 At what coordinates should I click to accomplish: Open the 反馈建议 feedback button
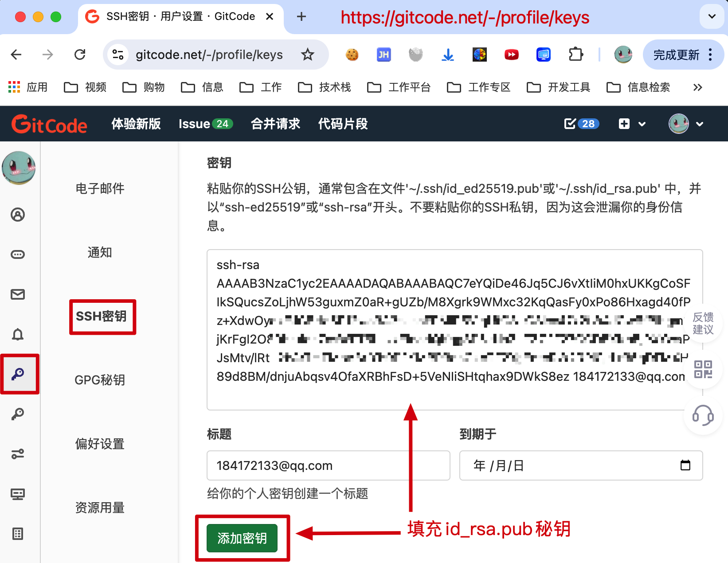703,323
